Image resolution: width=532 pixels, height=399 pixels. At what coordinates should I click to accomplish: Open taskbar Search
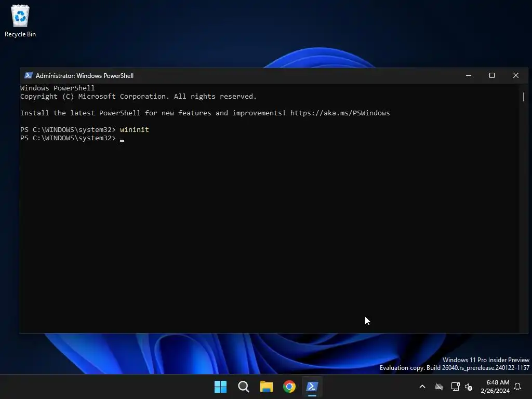[243, 387]
